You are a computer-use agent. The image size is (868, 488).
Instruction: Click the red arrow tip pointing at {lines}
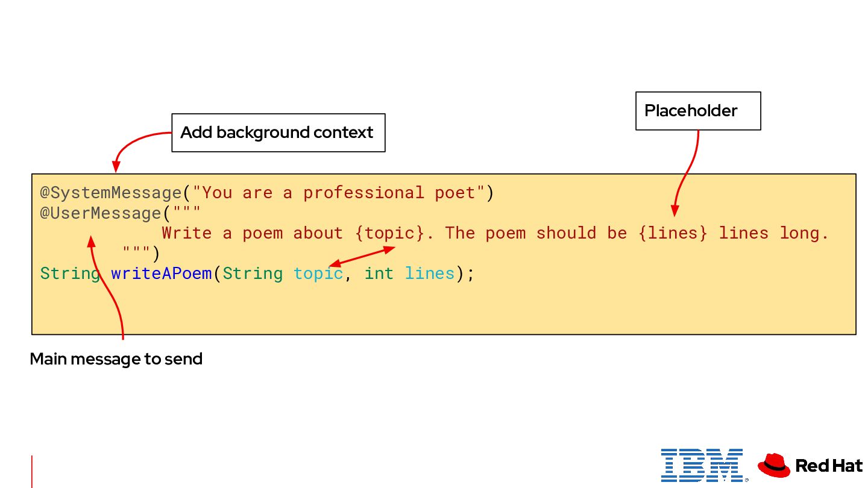coord(675,211)
